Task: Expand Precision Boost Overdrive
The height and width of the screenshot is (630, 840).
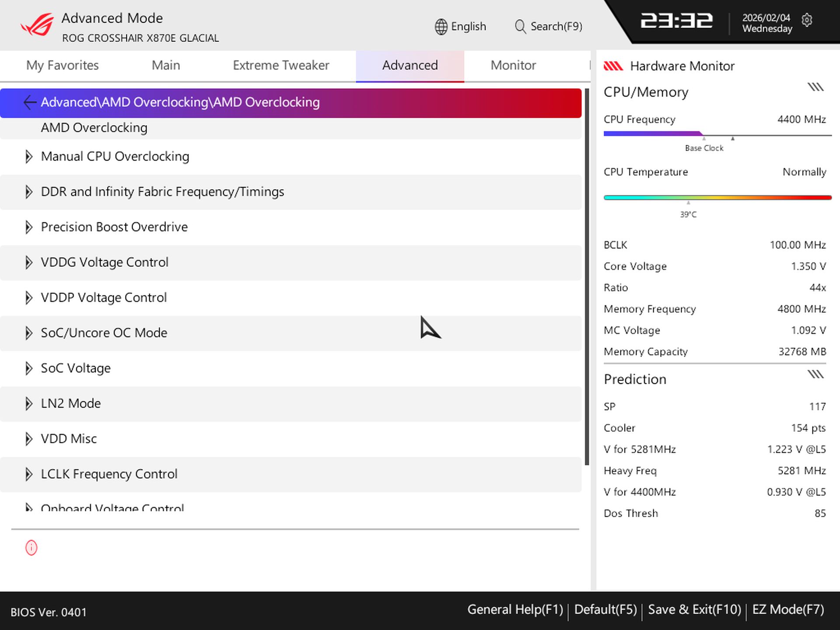Action: tap(29, 227)
